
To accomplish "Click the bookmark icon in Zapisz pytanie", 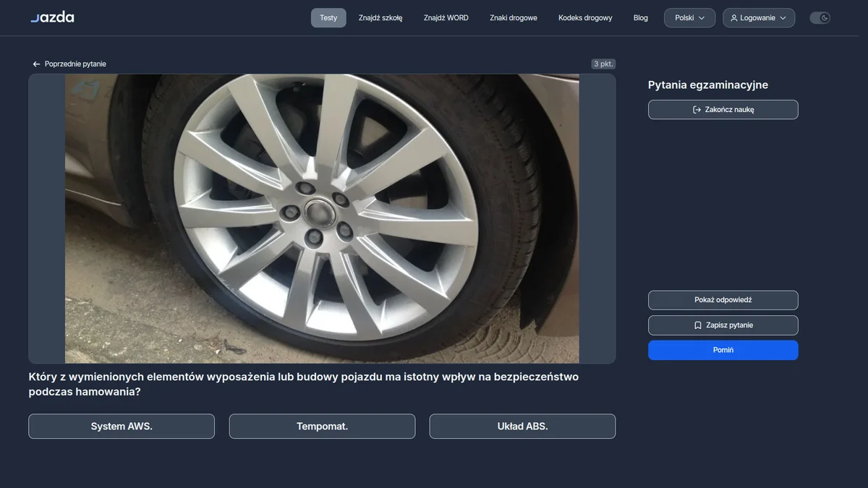I will click(x=698, y=325).
